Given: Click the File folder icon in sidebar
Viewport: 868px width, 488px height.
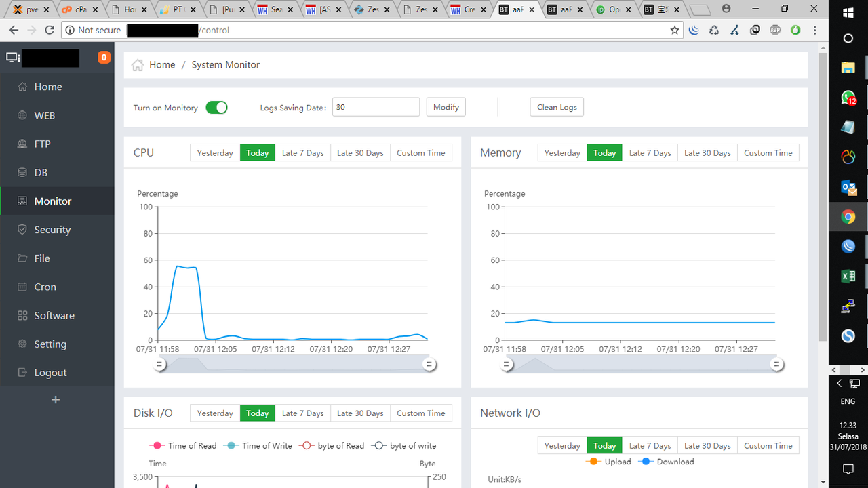Looking at the screenshot, I should pos(22,258).
